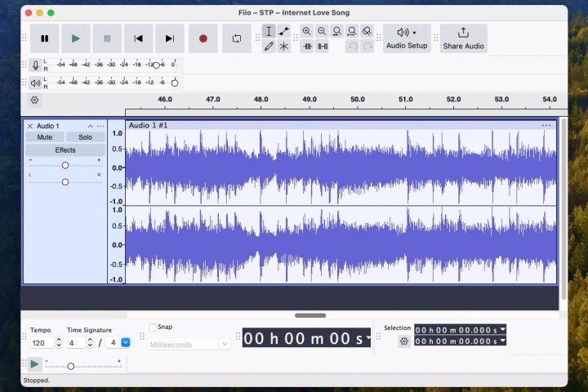Screen dimensions: 588x392
Task: Click the Trim audio outside selection icon
Action: point(307,47)
